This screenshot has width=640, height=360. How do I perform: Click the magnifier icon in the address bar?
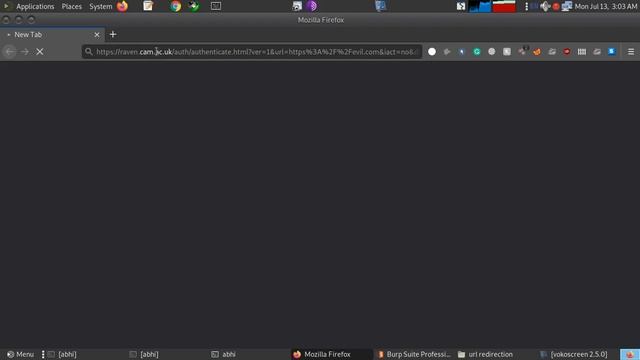[x=89, y=52]
